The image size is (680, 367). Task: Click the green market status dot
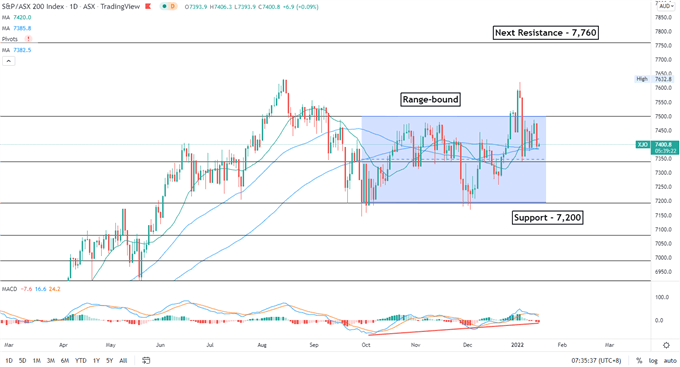tap(164, 7)
